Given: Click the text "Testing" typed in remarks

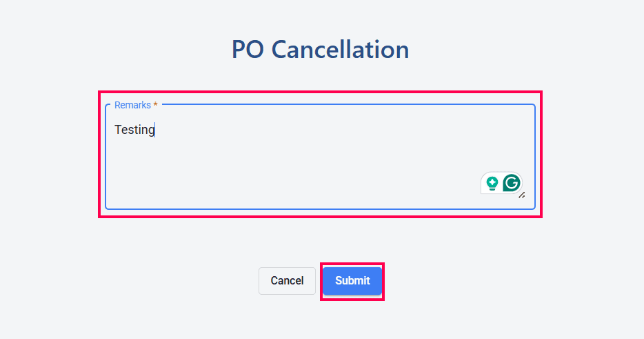Looking at the screenshot, I should (x=134, y=129).
